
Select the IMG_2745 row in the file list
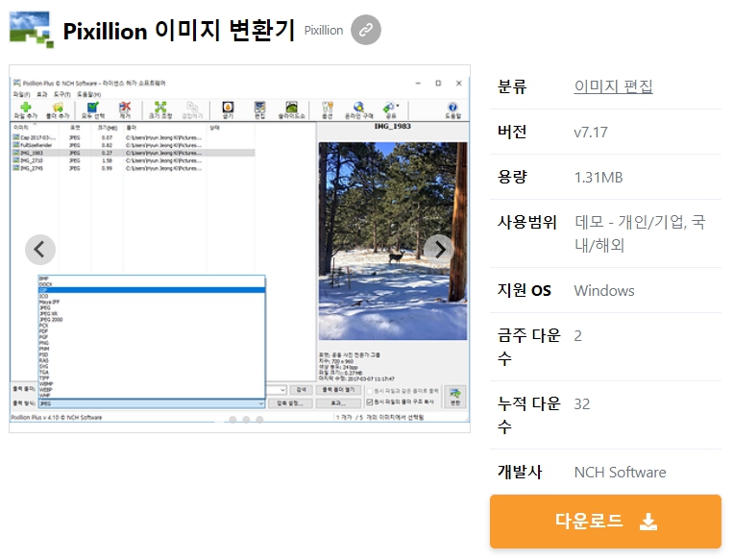point(133,168)
